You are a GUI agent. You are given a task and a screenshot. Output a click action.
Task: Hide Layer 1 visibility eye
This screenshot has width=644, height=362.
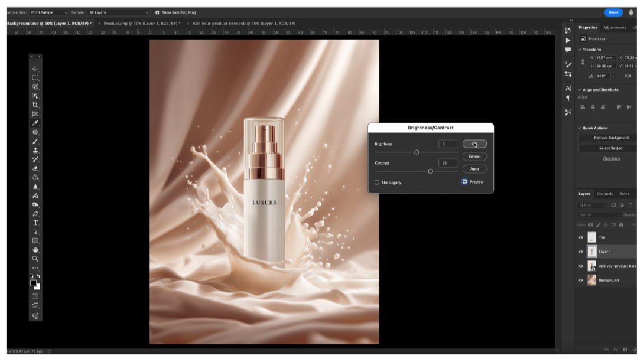click(x=581, y=252)
